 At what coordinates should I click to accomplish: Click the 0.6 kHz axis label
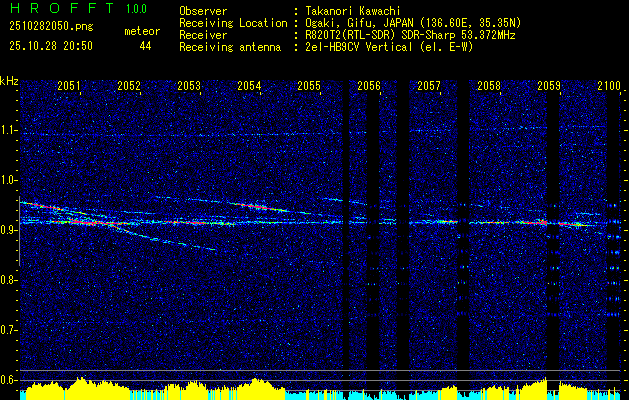(x=8, y=380)
